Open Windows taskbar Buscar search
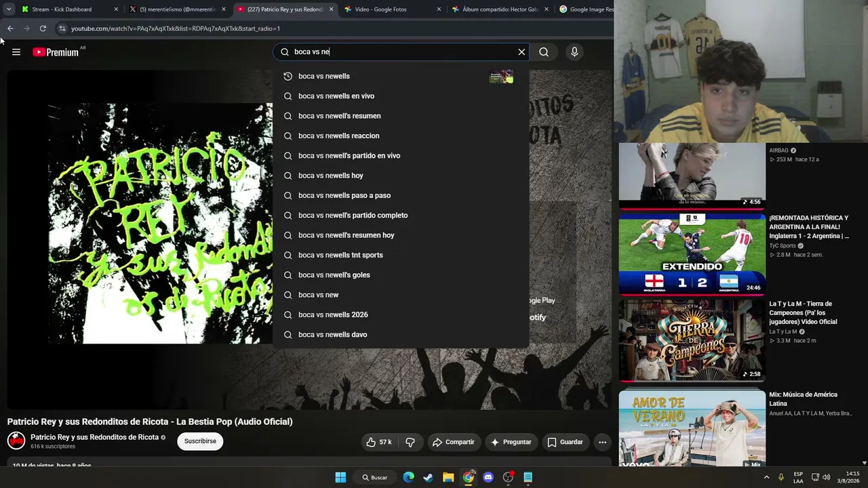This screenshot has width=868, height=488. 374,477
